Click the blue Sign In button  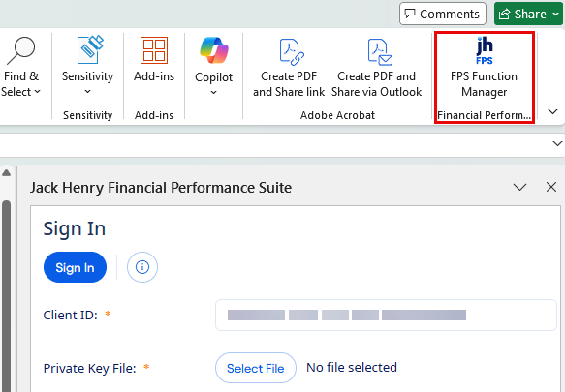75,267
